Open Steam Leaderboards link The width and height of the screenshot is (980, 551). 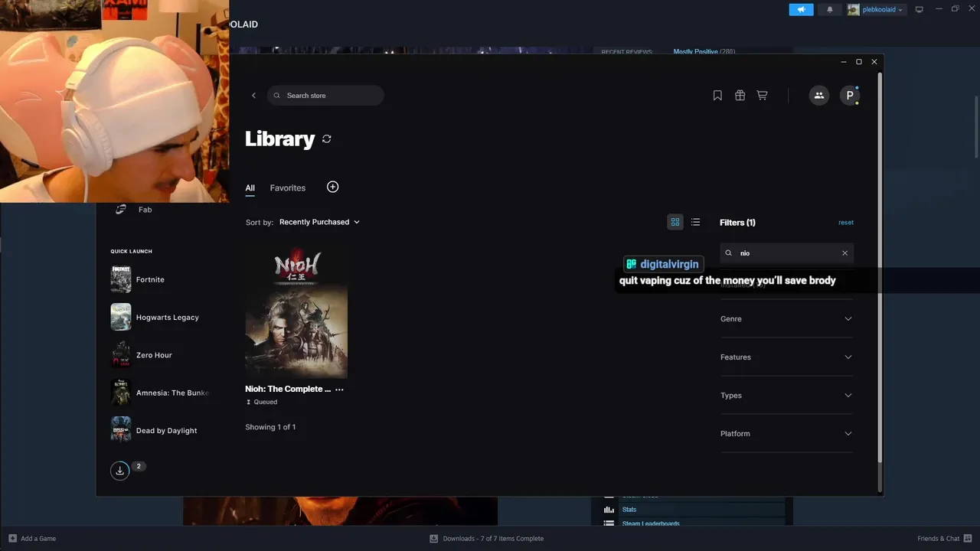(651, 523)
